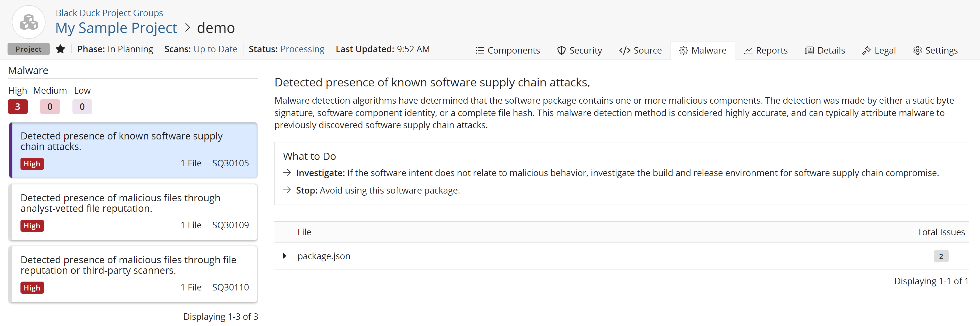Click the Malware section heading on left
This screenshot has width=980, height=326.
[28, 71]
